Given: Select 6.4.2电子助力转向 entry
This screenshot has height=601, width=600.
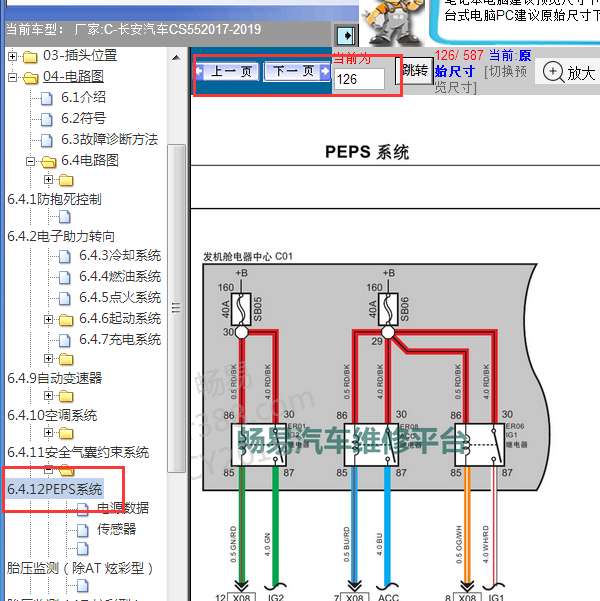Looking at the screenshot, I should 61,236.
